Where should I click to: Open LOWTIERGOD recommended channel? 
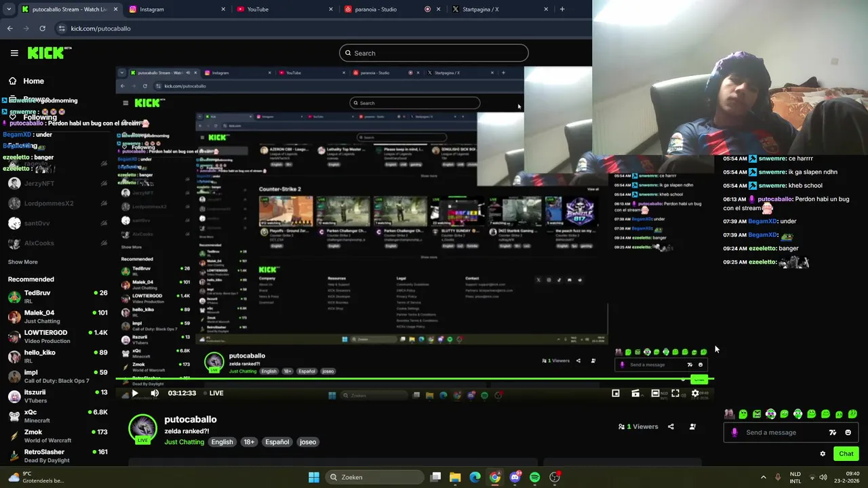[x=58, y=336]
